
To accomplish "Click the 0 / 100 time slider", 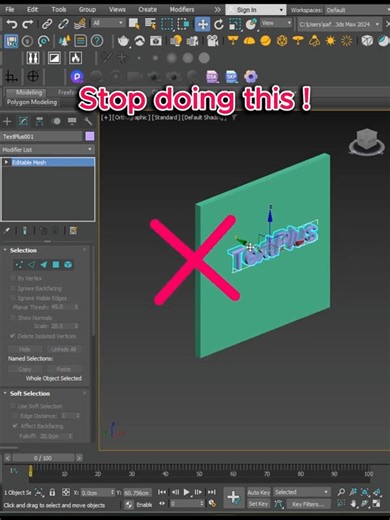I will point(43,458).
